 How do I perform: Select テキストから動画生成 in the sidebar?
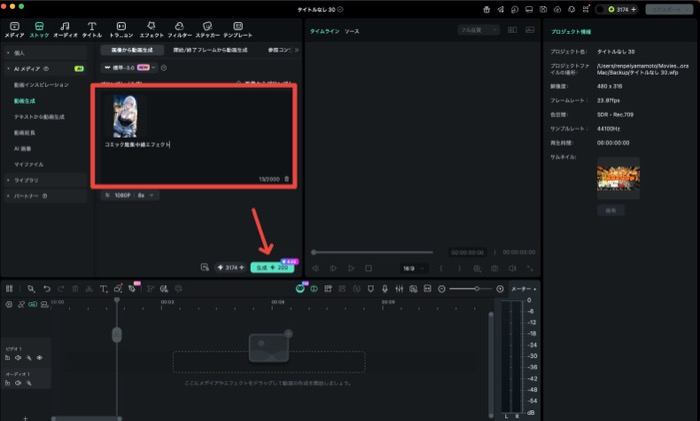click(x=39, y=117)
